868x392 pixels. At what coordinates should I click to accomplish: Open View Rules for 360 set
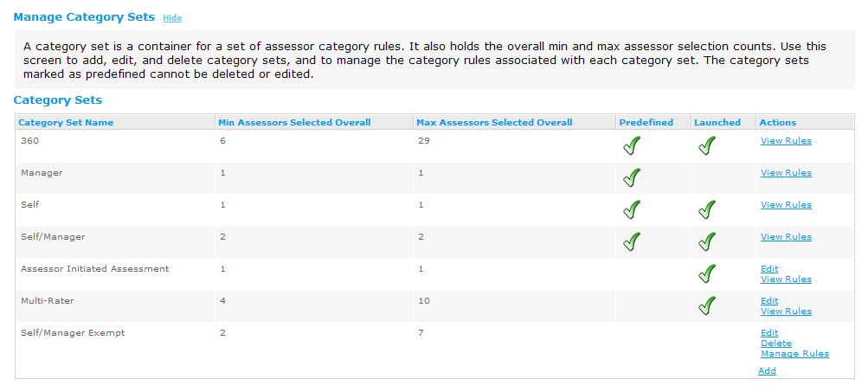[x=786, y=141]
